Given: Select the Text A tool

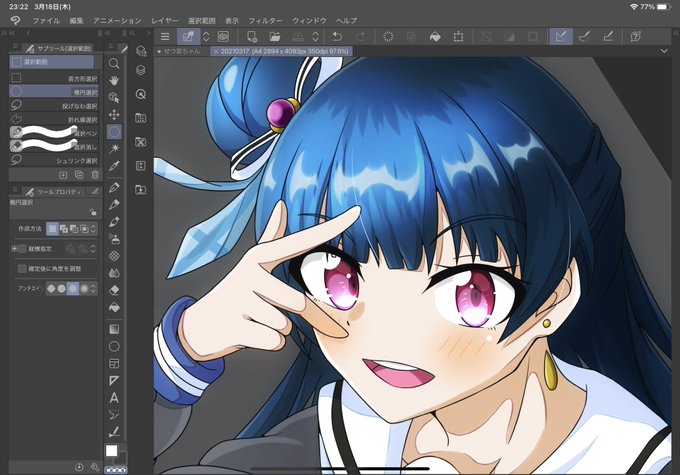Looking at the screenshot, I should pyautogui.click(x=114, y=398).
